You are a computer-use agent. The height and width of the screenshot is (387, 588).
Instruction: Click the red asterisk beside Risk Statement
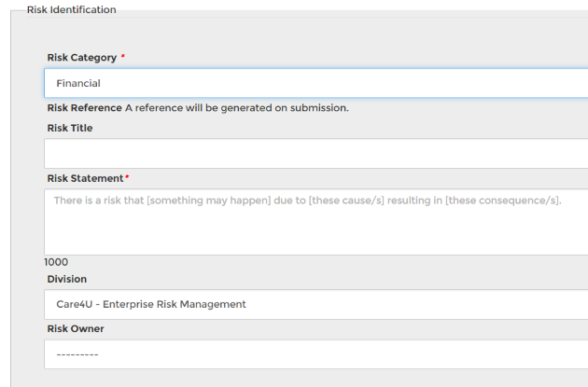pos(127,177)
